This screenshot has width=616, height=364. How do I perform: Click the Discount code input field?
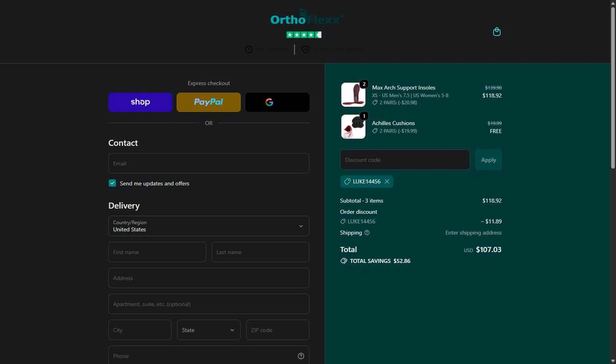[x=405, y=160]
